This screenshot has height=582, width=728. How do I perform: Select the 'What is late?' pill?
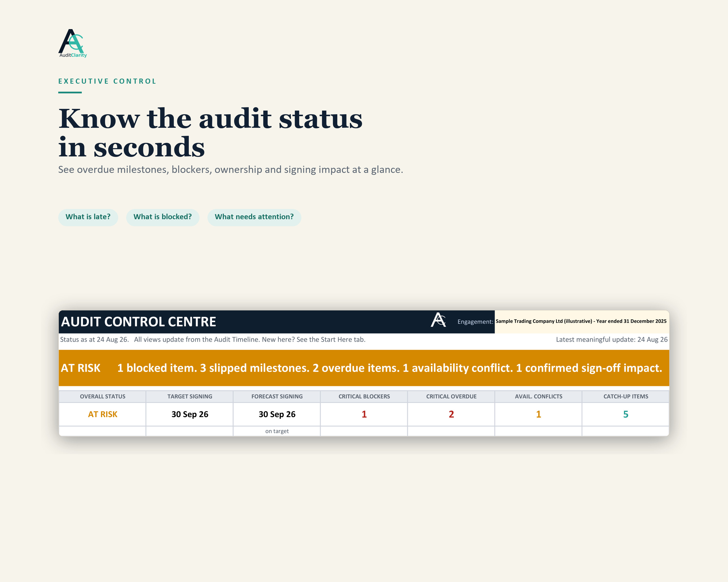(x=88, y=217)
